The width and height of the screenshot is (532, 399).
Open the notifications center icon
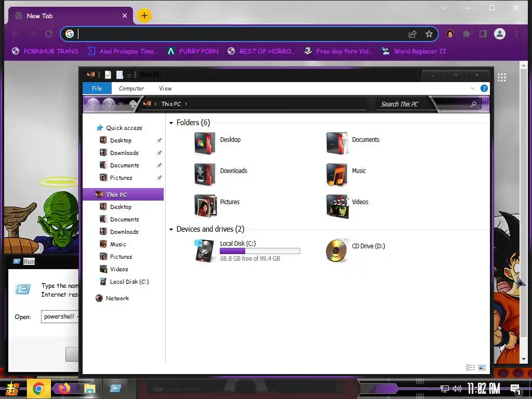pyautogui.click(x=516, y=389)
